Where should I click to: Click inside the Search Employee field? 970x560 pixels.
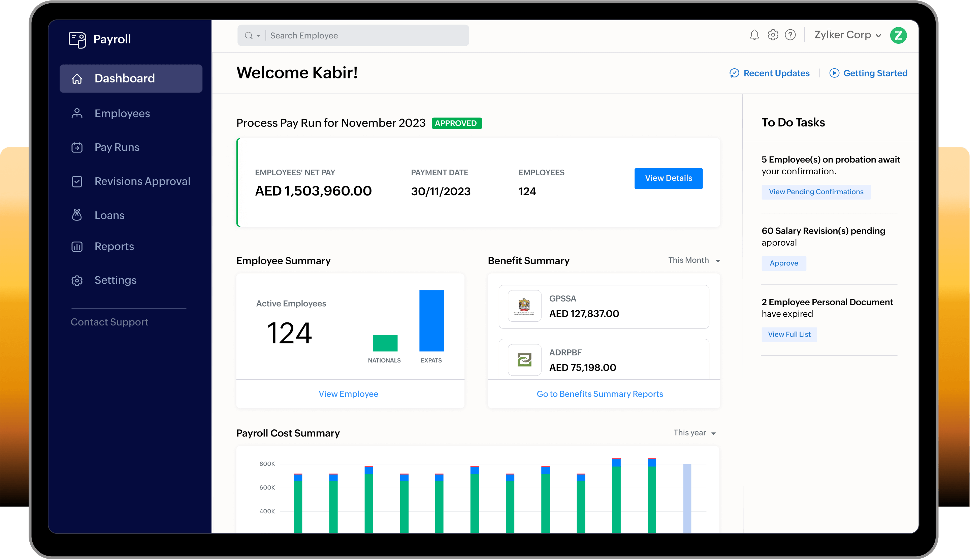click(347, 35)
